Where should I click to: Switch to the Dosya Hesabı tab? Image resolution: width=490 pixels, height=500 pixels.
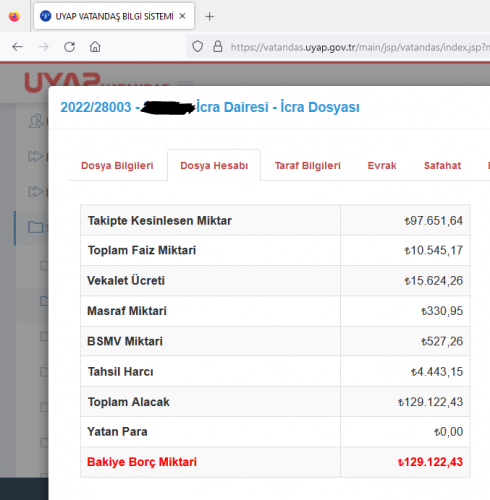click(214, 166)
